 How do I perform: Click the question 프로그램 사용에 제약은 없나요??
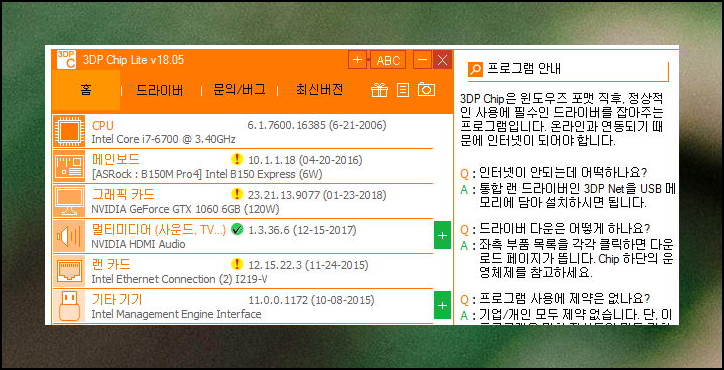(x=565, y=298)
